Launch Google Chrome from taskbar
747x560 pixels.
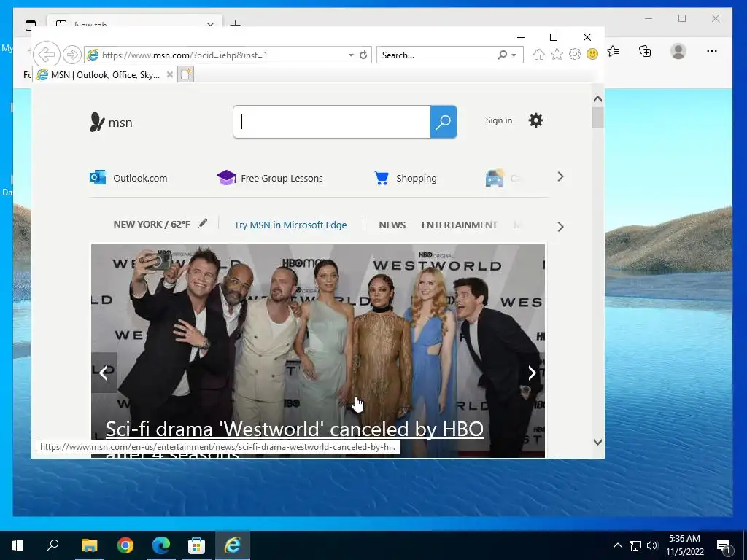coord(125,545)
